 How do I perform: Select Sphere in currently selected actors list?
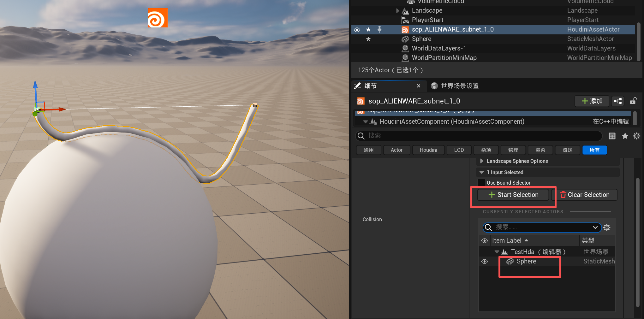pyautogui.click(x=526, y=262)
